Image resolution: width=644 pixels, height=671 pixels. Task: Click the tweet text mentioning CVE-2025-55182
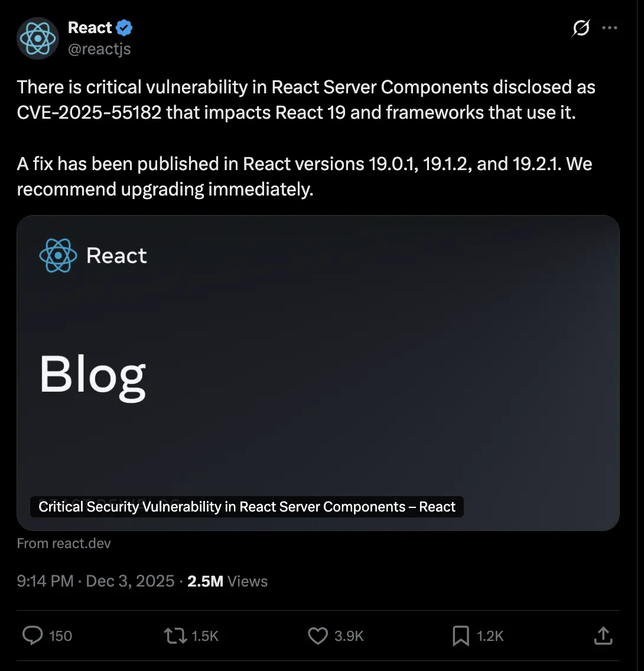pos(89,112)
